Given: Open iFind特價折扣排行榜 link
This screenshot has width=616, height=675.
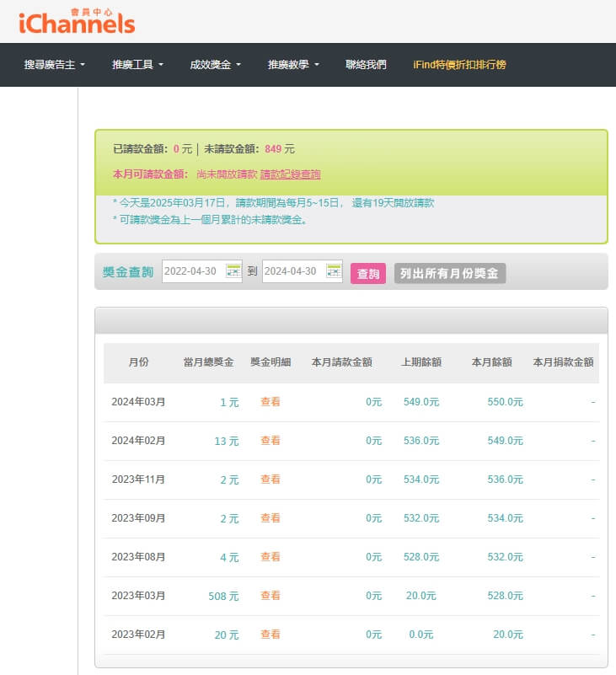Looking at the screenshot, I should point(459,65).
